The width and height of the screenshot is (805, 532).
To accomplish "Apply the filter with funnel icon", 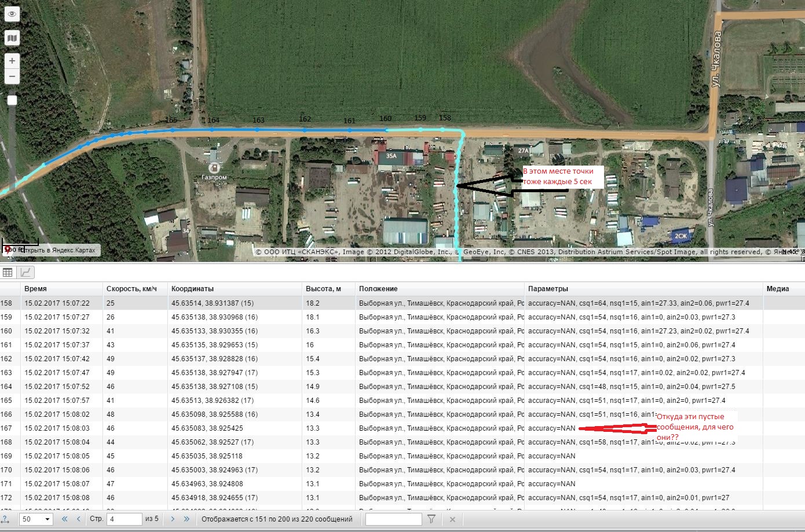I will 431,519.
